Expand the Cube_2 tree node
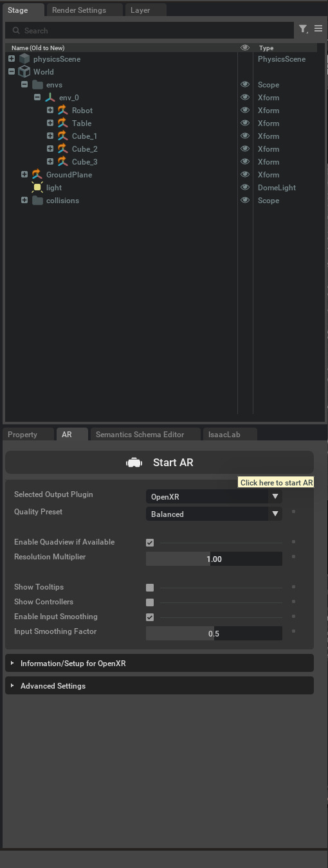The image size is (328, 868). [50, 149]
